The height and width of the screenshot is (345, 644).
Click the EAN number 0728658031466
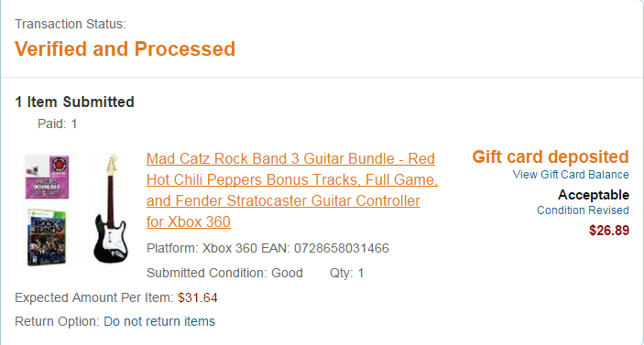coord(342,248)
